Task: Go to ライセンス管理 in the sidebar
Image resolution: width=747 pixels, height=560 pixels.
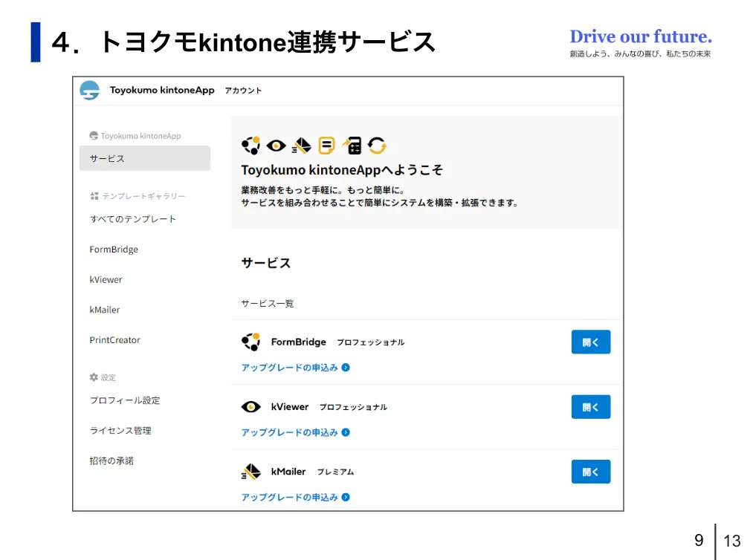Action: 120,431
